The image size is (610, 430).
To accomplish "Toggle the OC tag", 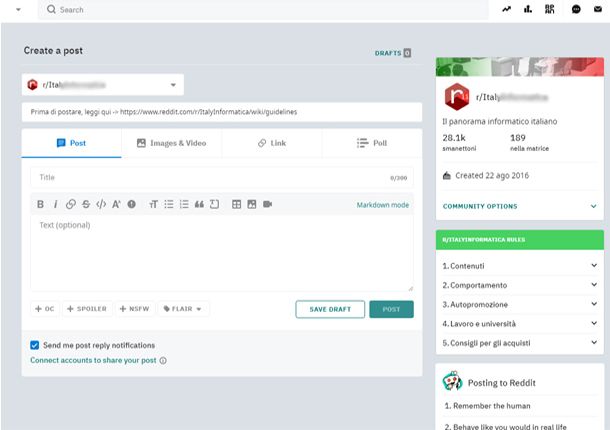I will 45,309.
